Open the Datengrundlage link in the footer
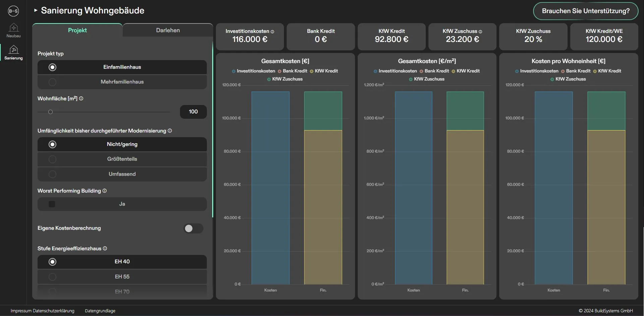This screenshot has width=644, height=316. pyautogui.click(x=100, y=311)
